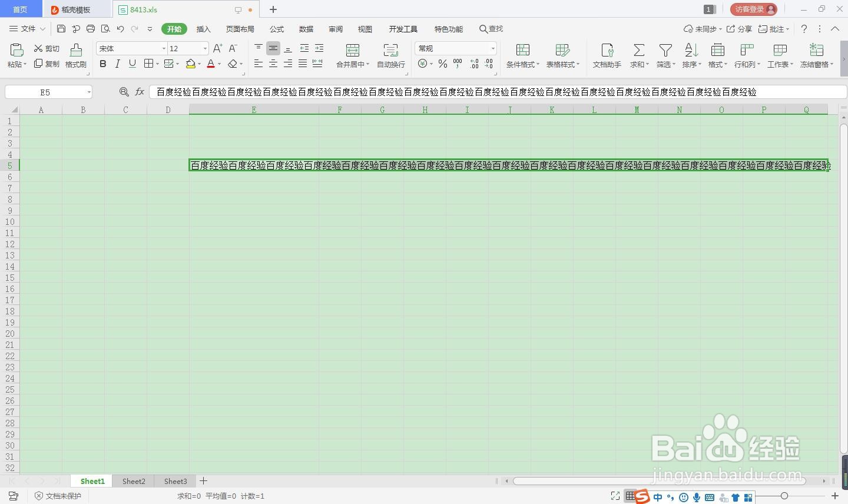The height and width of the screenshot is (504, 848).
Task: Toggle bold formatting with the B icon
Action: coord(102,64)
